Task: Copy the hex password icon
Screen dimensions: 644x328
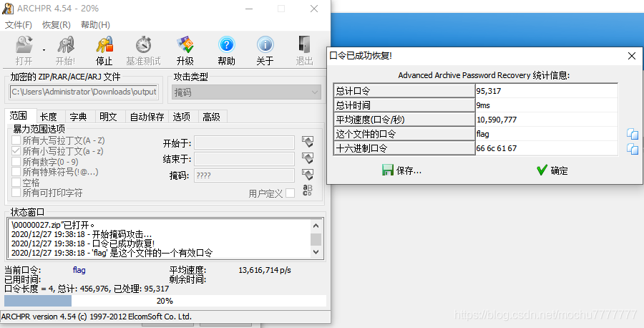Action: [x=633, y=149]
